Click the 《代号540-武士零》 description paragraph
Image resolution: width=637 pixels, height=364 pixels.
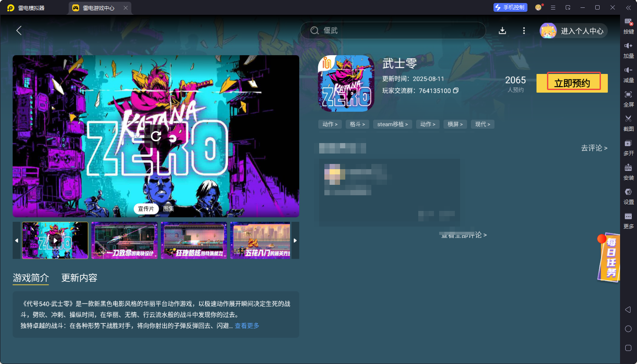click(156, 314)
